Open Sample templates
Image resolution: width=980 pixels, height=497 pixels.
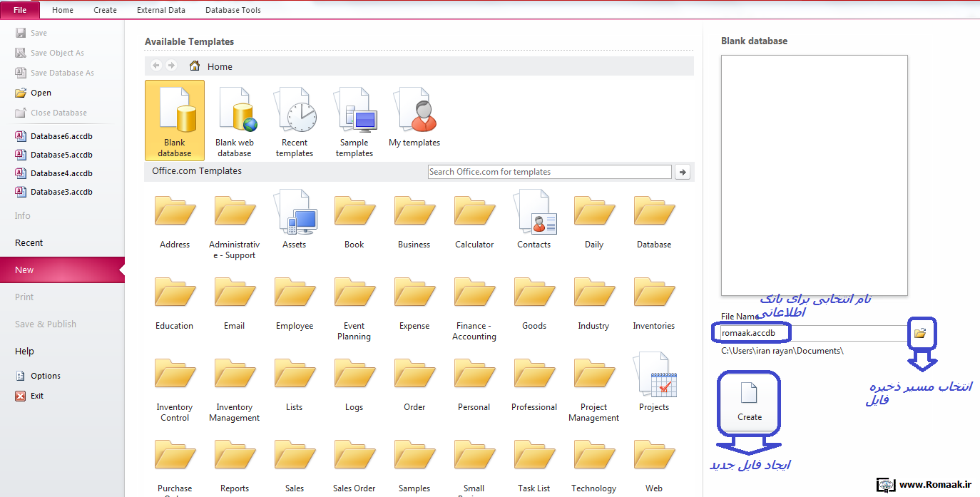point(354,121)
